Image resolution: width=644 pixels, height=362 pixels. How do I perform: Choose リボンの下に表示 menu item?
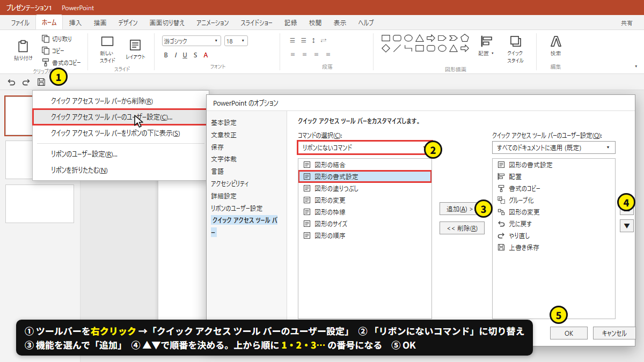120,134
